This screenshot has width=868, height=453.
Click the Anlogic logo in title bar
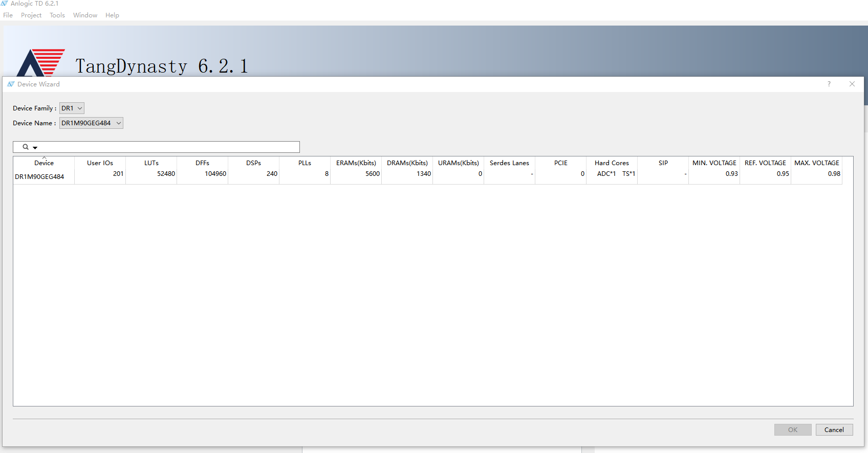point(4,4)
